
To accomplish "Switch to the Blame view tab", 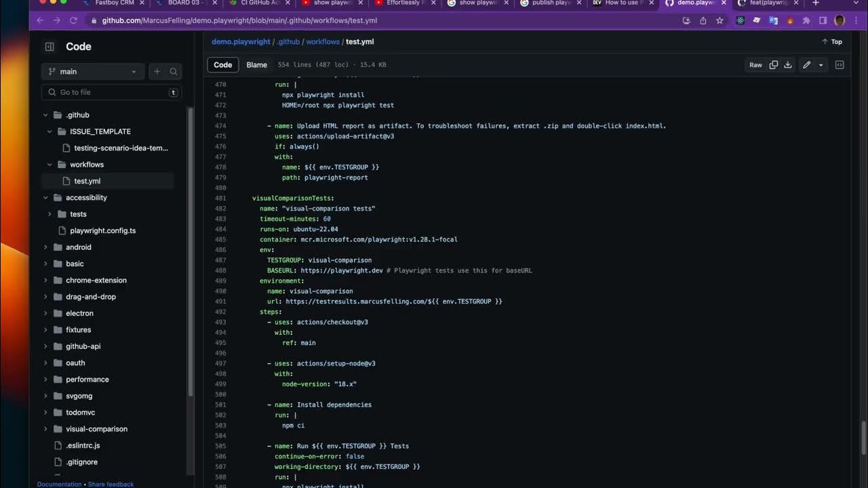I will (256, 65).
